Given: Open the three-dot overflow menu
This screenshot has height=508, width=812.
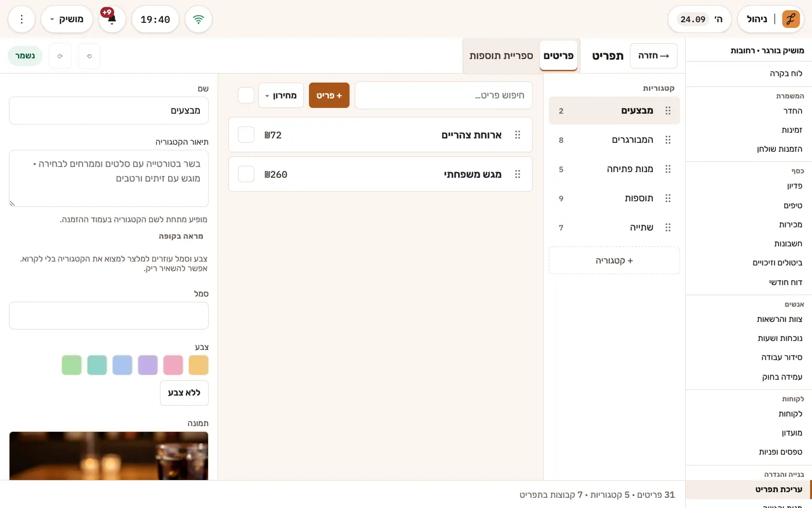Looking at the screenshot, I should click(22, 19).
